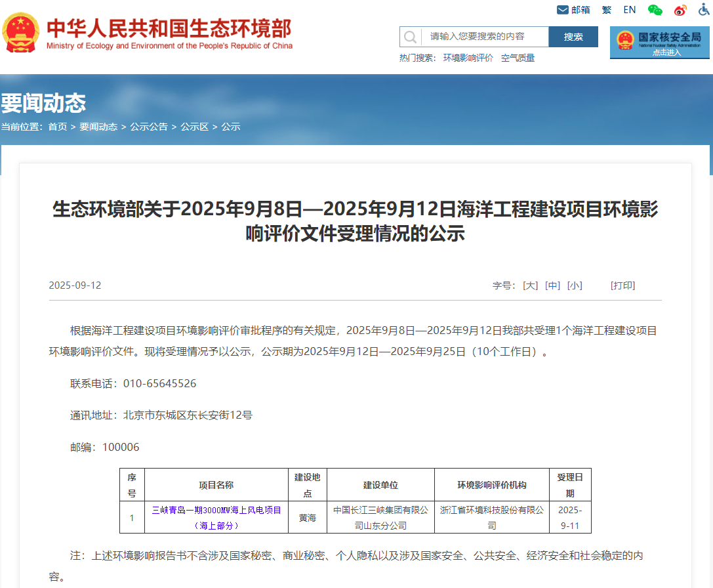Set font size to 大

530,285
